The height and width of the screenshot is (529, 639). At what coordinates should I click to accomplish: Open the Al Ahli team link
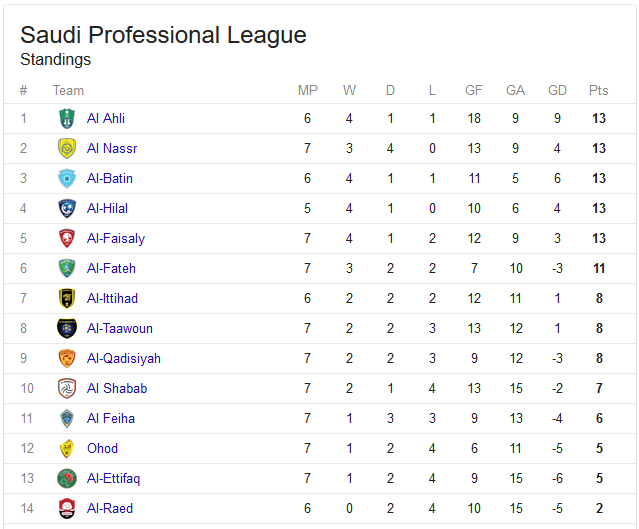point(106,119)
